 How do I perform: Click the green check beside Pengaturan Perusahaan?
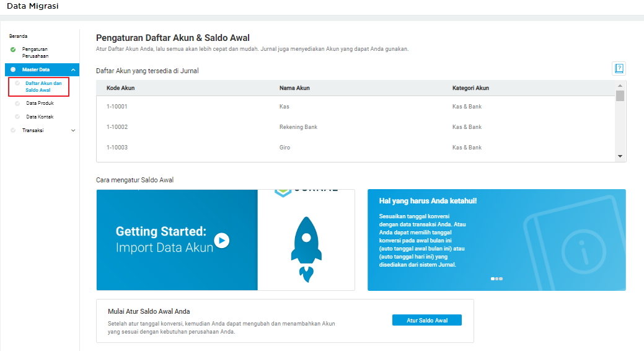tap(13, 50)
